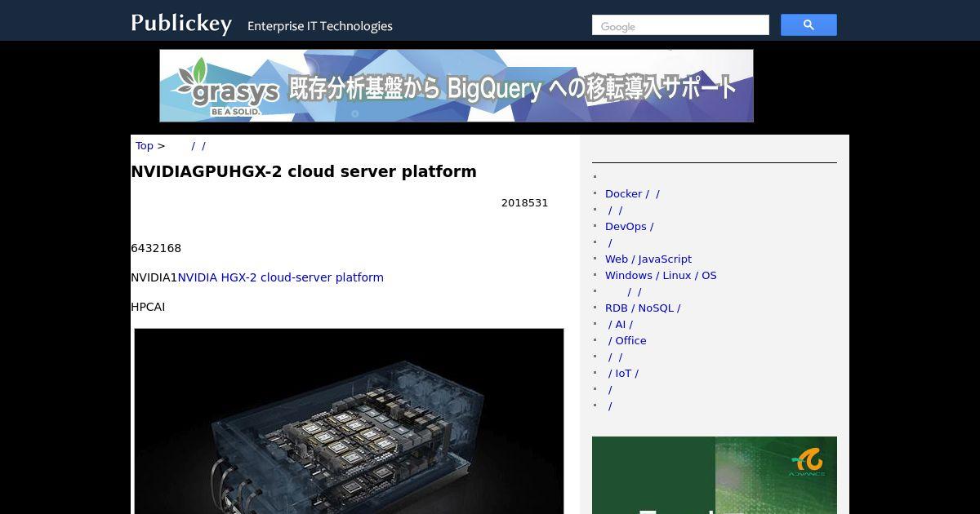Image resolution: width=980 pixels, height=514 pixels.
Task: Open the grasys BigQuery banner ad
Action: 457,86
